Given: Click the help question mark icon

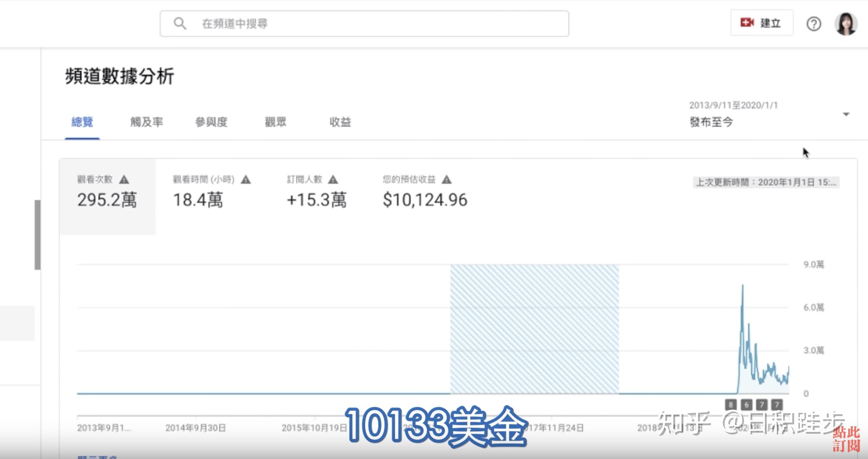Looking at the screenshot, I should [x=813, y=24].
